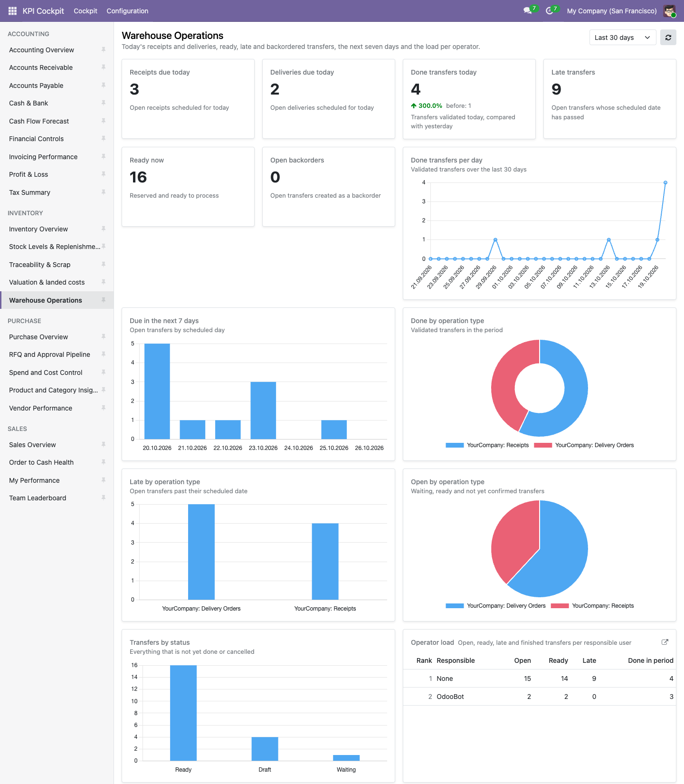
Task: Open Operator load external link icon
Action: [665, 642]
